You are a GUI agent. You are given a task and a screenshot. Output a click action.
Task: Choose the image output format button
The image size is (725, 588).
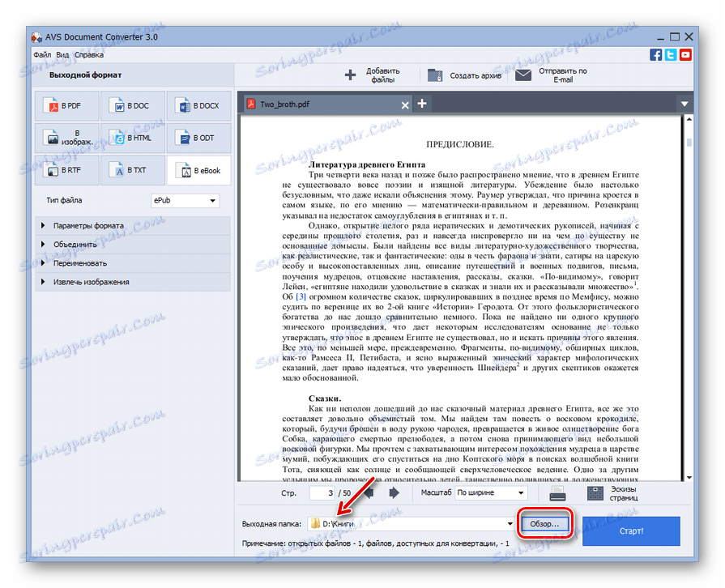point(66,138)
